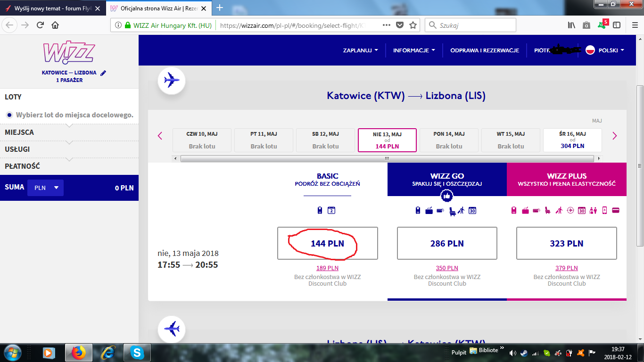Show later dates with the right chevron

(x=614, y=136)
